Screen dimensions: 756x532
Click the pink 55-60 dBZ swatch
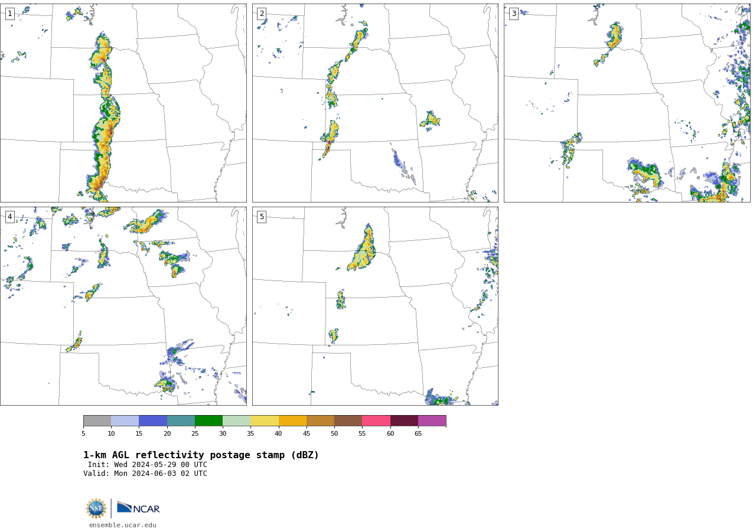tap(376, 421)
